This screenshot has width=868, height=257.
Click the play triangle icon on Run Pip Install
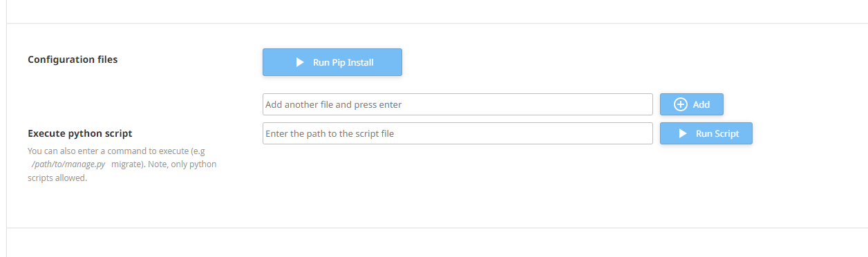click(x=300, y=62)
